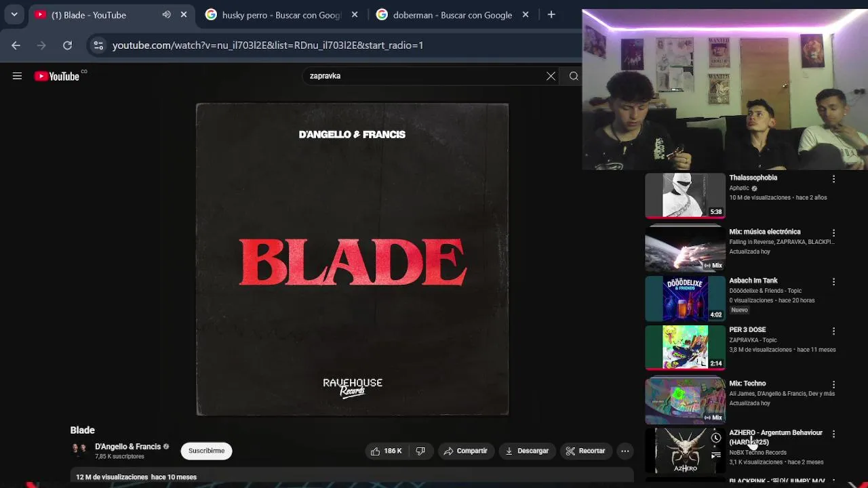Close the husky perro tab

tap(354, 14)
